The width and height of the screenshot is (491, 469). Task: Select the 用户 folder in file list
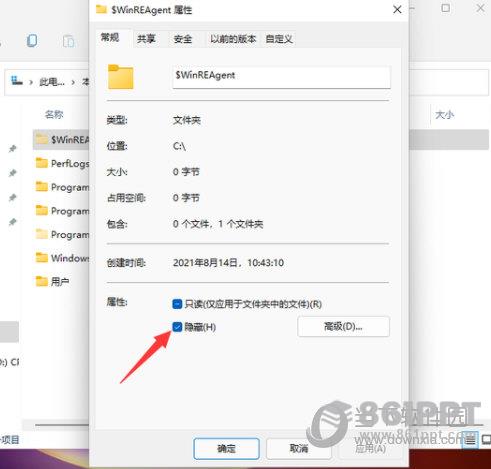click(x=52, y=281)
